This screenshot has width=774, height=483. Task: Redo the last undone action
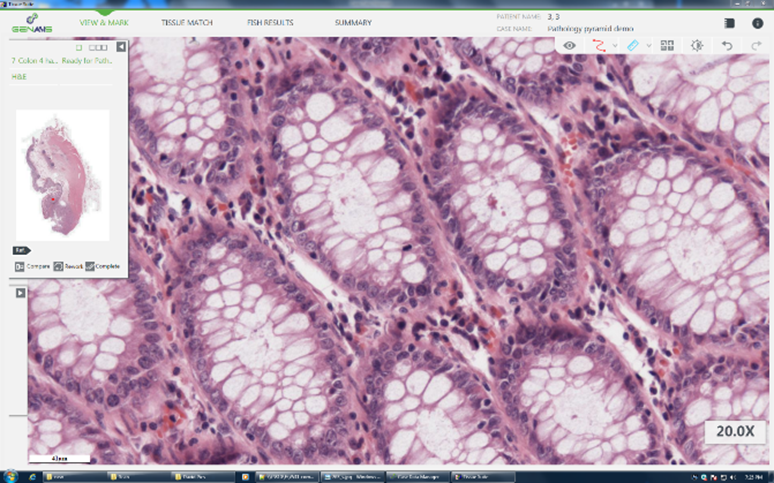(x=755, y=45)
